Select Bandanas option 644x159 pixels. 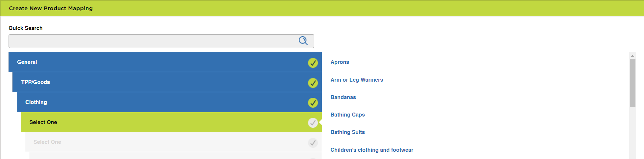[343, 97]
